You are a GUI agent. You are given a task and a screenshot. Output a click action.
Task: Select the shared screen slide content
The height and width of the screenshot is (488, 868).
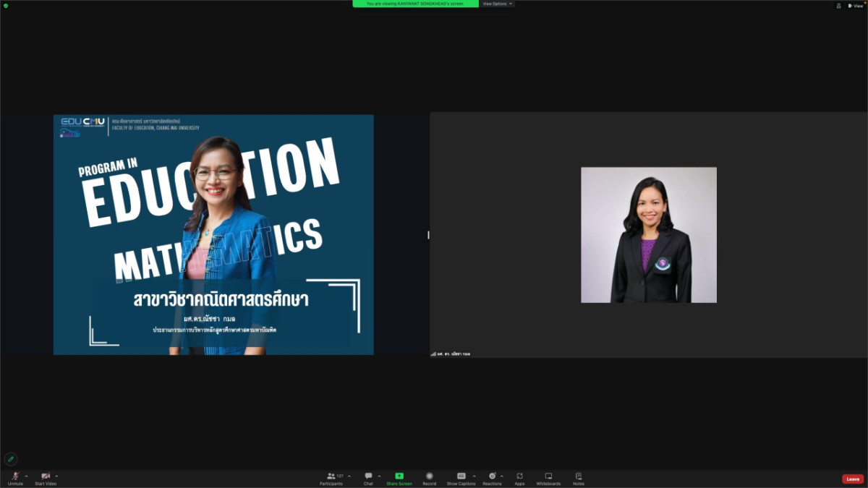213,235
